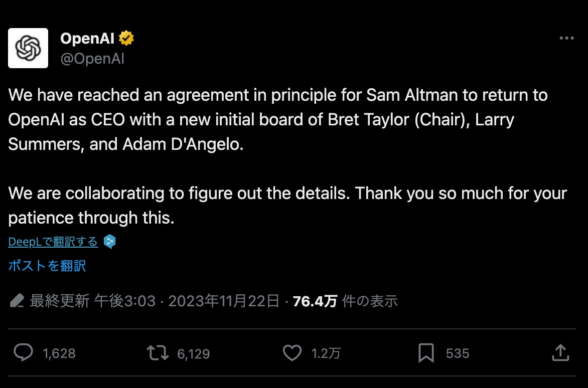Open the more options menu on the post
Viewport: 588px width, 388px height.
coord(567,38)
